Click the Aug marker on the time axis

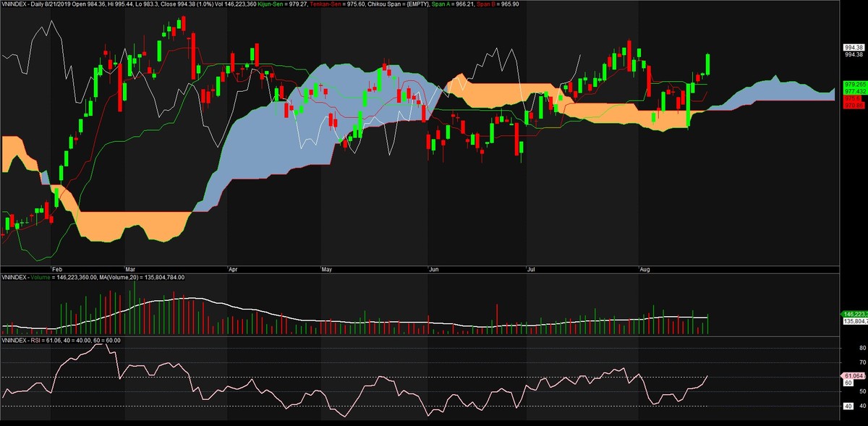click(x=644, y=268)
